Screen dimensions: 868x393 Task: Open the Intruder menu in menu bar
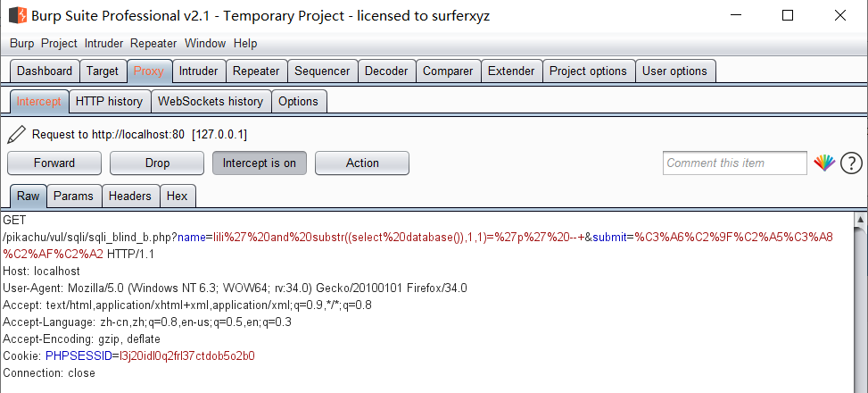click(x=103, y=43)
